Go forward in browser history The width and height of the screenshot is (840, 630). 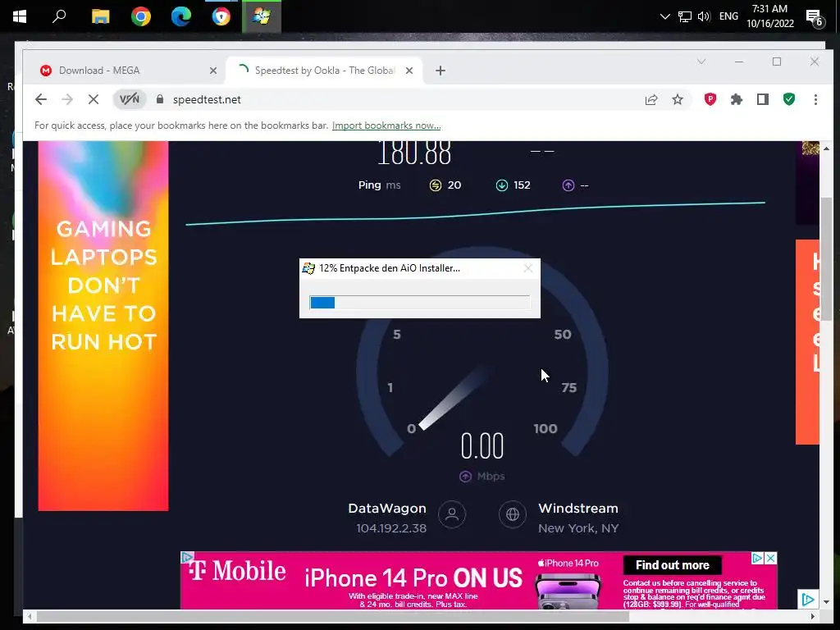pos(67,99)
